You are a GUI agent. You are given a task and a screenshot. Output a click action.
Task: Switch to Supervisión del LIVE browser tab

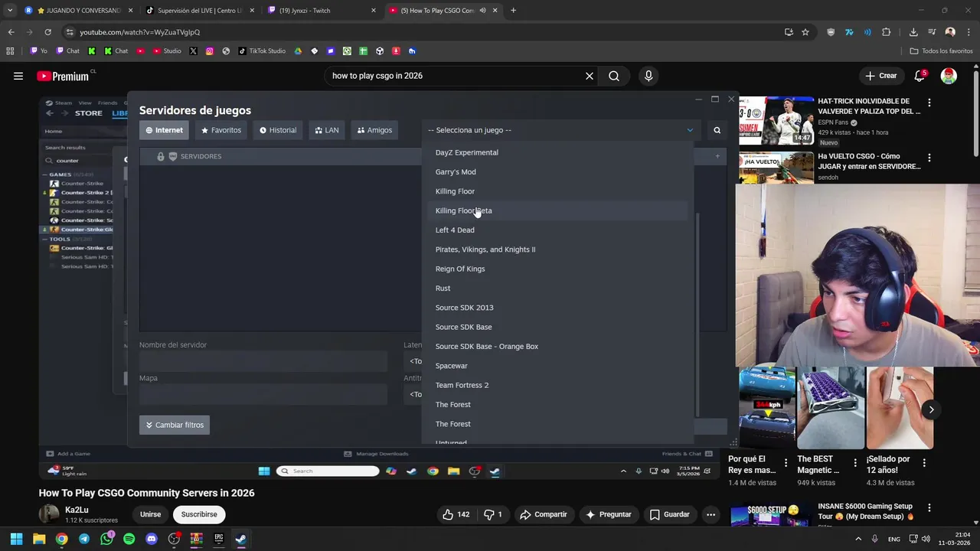coord(198,11)
